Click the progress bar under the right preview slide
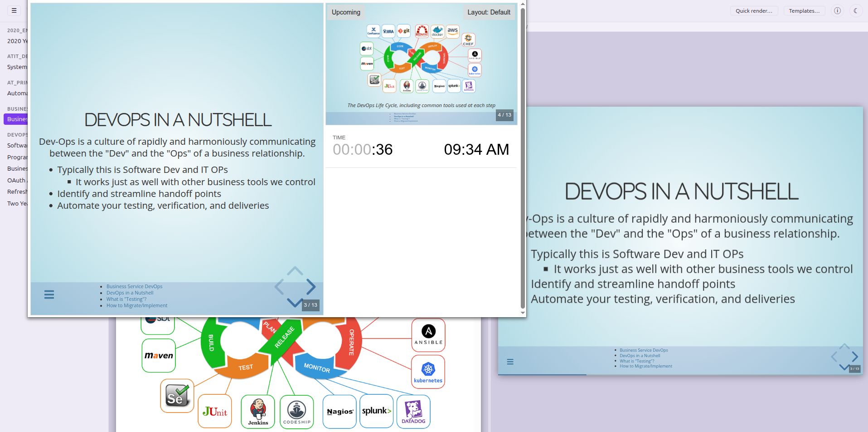868x432 pixels. point(680,374)
